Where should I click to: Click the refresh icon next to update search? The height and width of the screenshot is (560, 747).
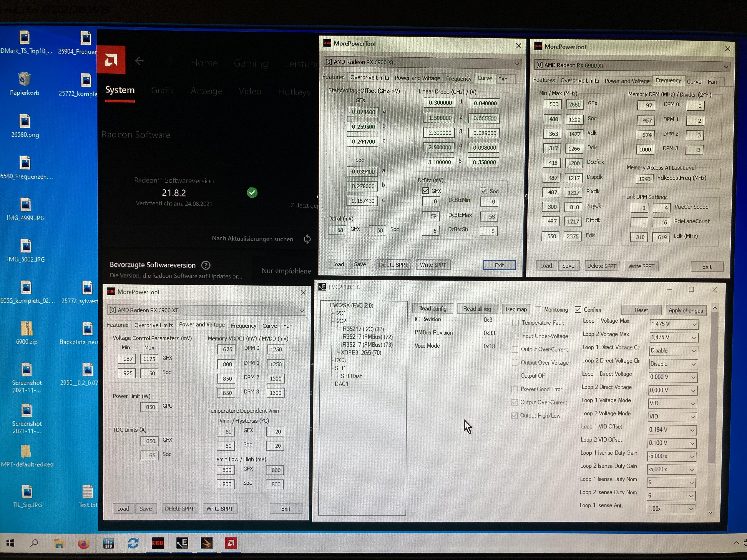coord(307,239)
